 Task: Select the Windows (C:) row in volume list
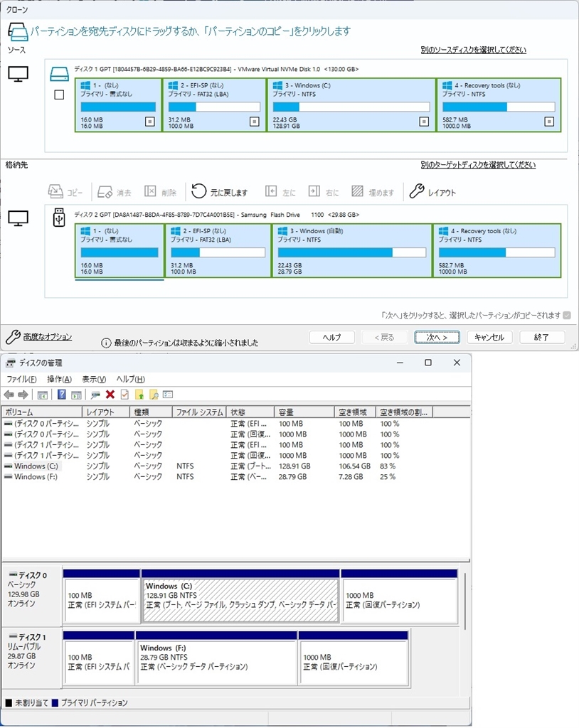[x=236, y=466]
